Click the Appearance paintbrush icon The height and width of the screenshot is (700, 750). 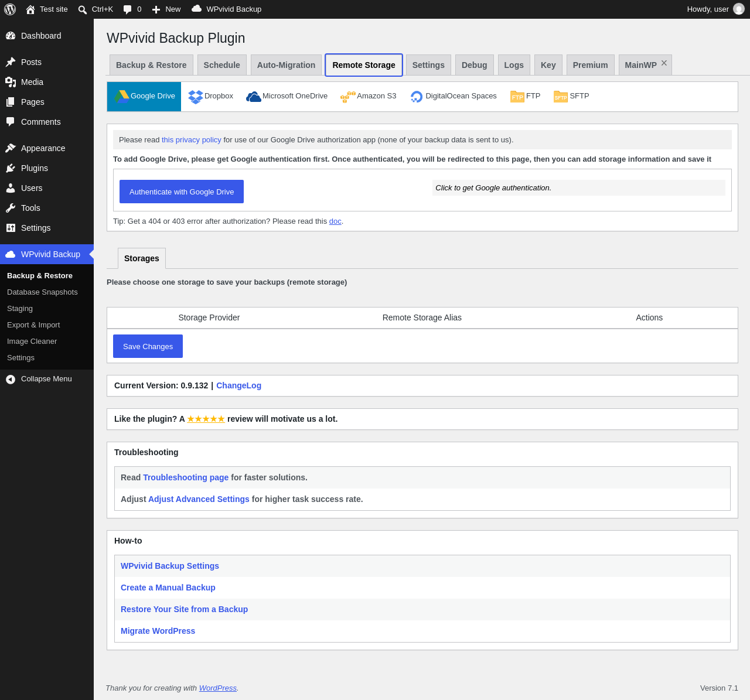[11, 148]
